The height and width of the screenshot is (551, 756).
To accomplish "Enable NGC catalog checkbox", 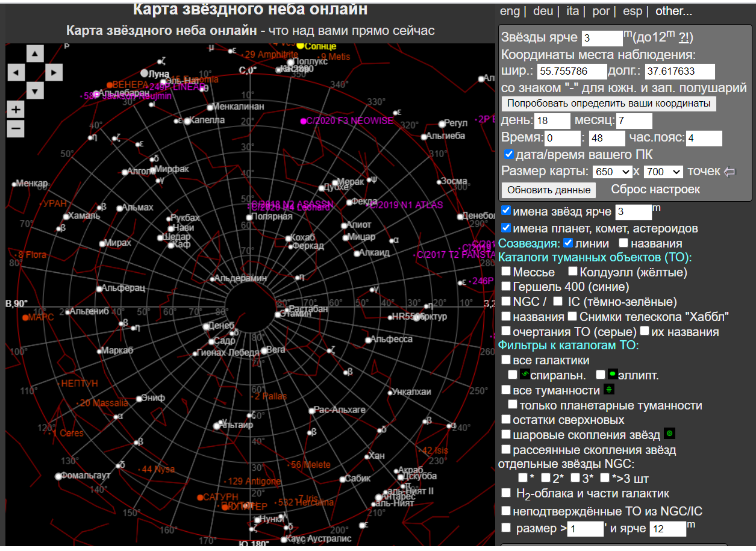I will point(506,301).
